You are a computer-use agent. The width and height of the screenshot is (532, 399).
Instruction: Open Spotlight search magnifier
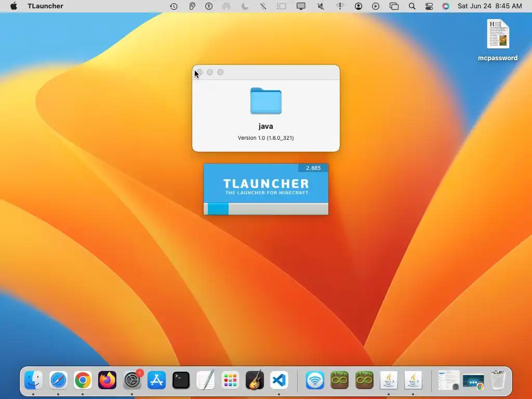pyautogui.click(x=412, y=6)
